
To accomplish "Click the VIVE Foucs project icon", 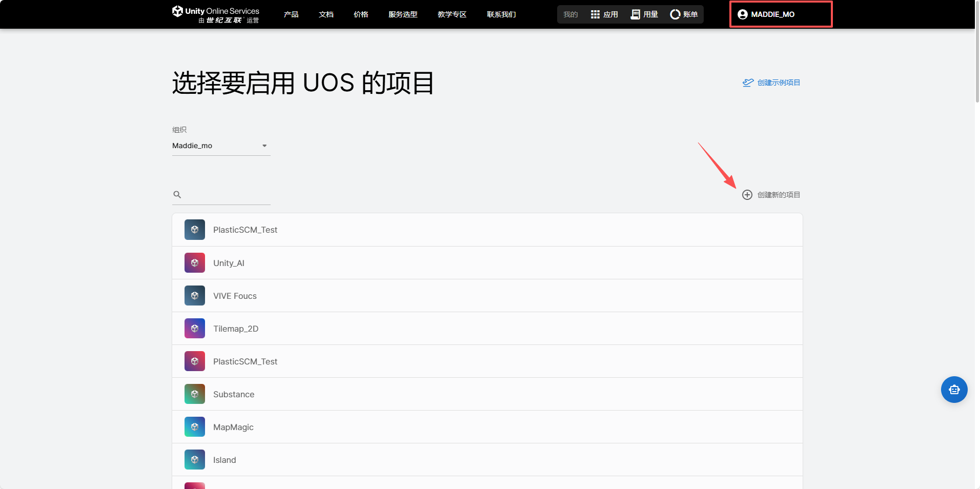I will click(195, 295).
